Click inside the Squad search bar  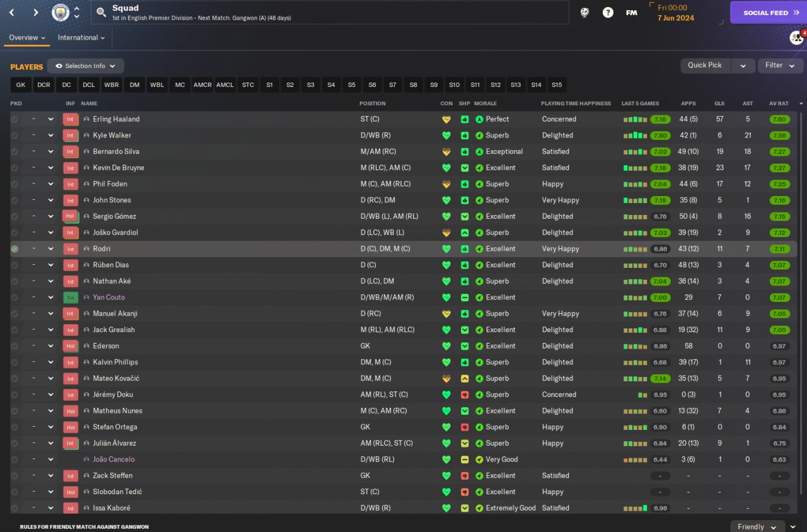point(330,13)
